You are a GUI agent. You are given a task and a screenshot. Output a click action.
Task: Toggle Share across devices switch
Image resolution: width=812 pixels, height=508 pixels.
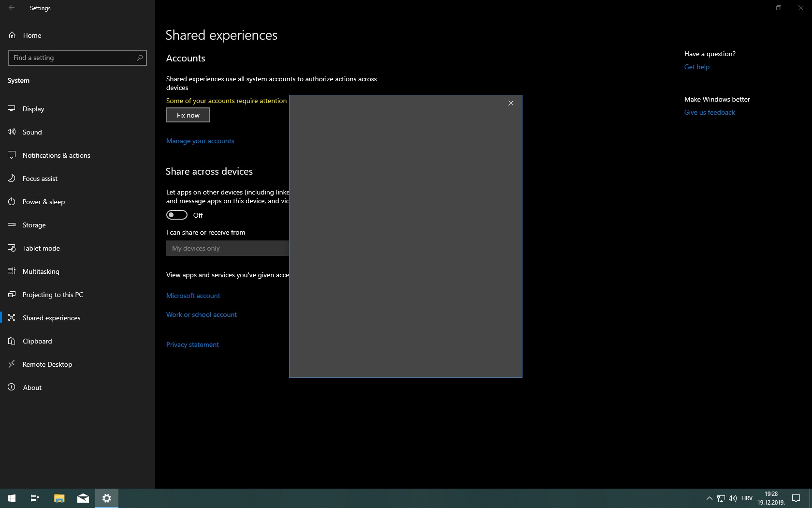tap(177, 215)
